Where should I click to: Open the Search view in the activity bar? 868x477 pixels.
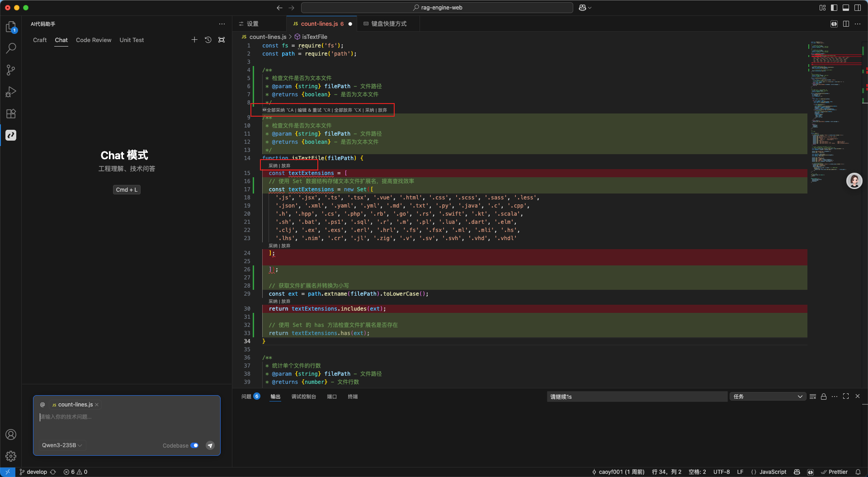(11, 48)
